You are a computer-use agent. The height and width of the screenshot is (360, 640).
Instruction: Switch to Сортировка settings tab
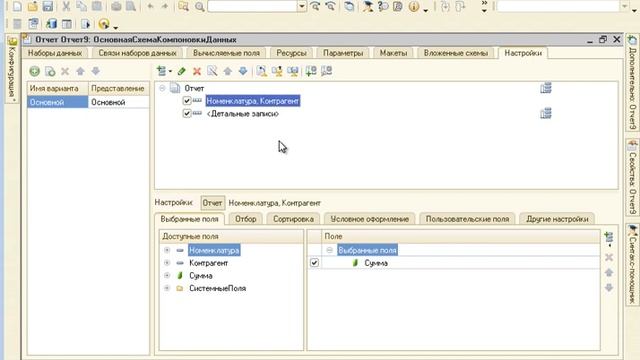click(293, 219)
